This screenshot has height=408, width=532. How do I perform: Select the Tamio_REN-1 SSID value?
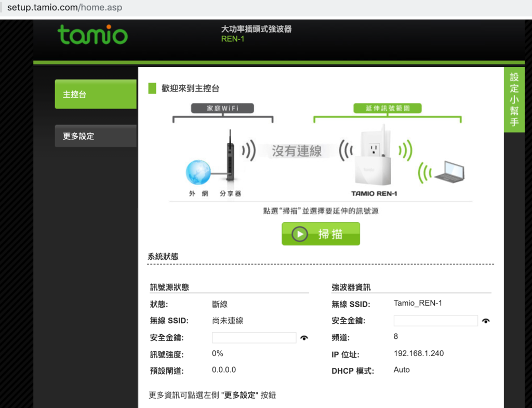pyautogui.click(x=418, y=303)
